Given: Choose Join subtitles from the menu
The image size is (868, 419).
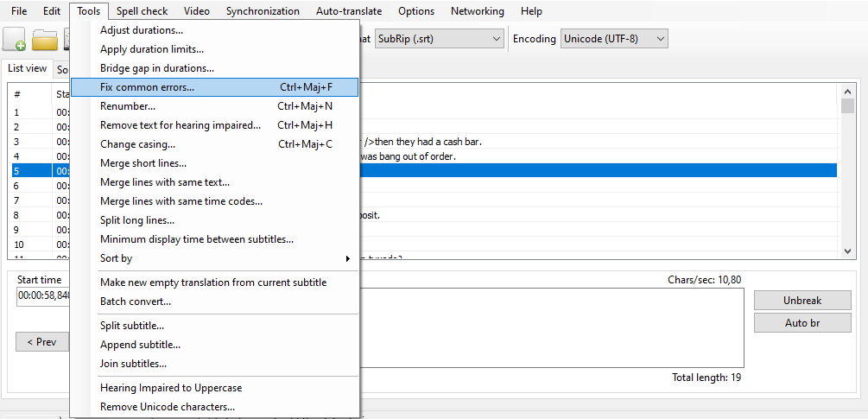Looking at the screenshot, I should [x=134, y=364].
